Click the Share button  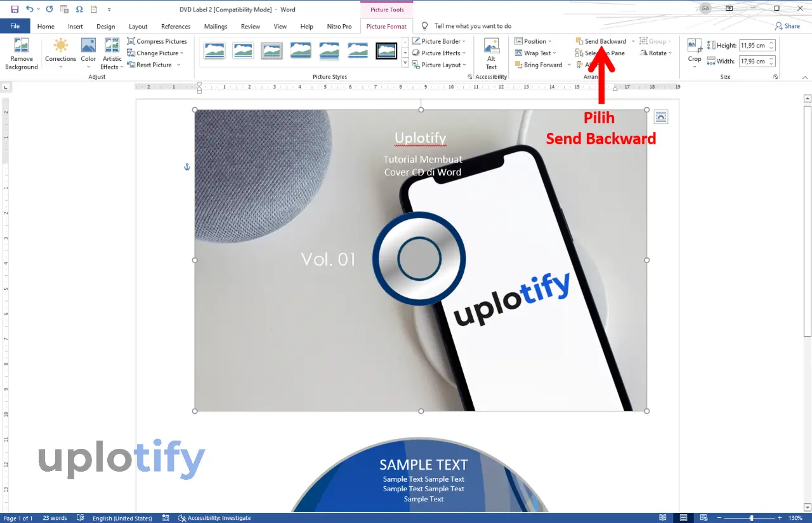coord(788,26)
